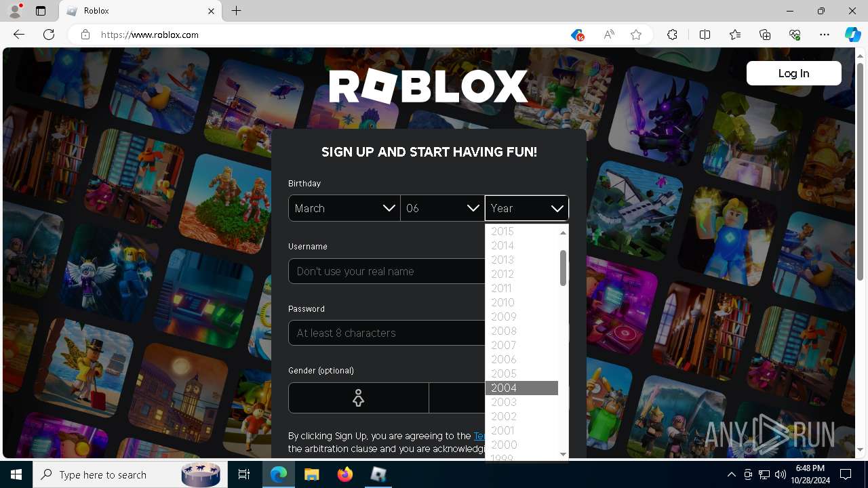Screen dimensions: 868x488
Task: Open Extensions puzzle icon
Action: point(672,35)
